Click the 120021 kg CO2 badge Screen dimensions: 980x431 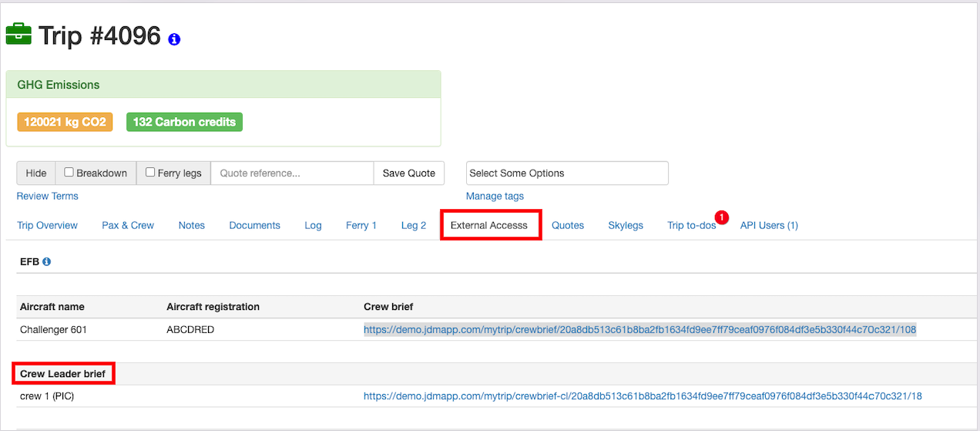tap(65, 122)
